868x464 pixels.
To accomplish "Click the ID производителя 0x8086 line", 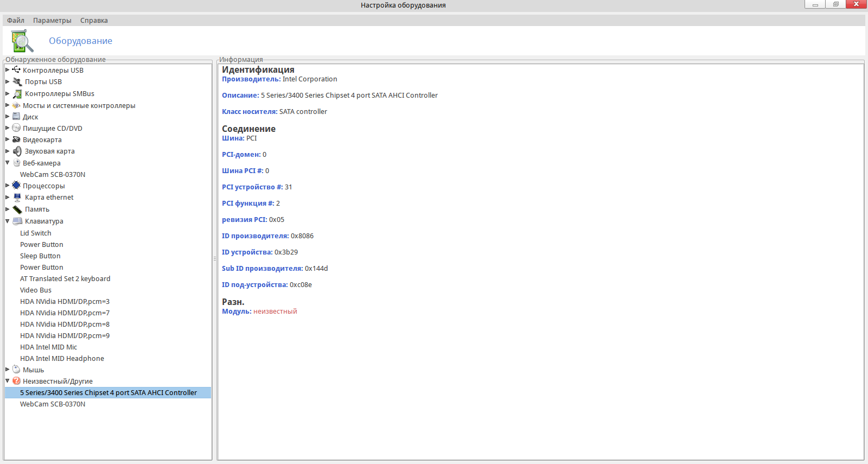I will [268, 236].
